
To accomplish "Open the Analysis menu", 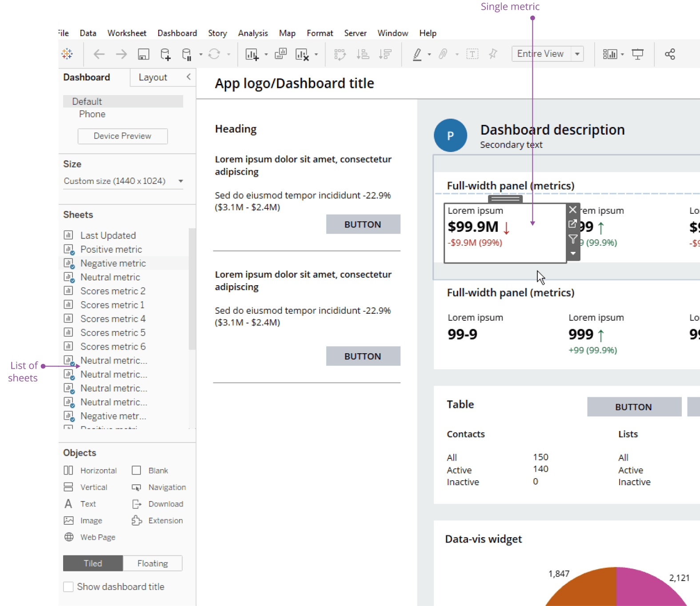I will pos(253,33).
